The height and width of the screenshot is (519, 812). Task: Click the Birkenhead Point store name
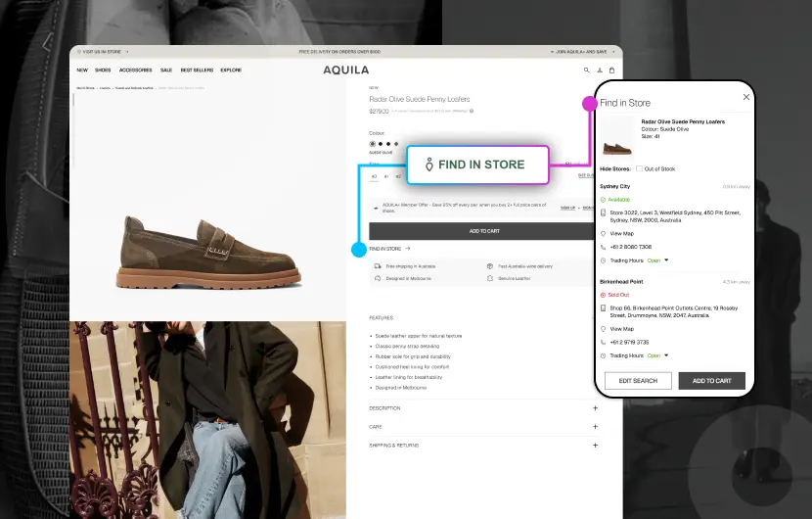(x=621, y=282)
